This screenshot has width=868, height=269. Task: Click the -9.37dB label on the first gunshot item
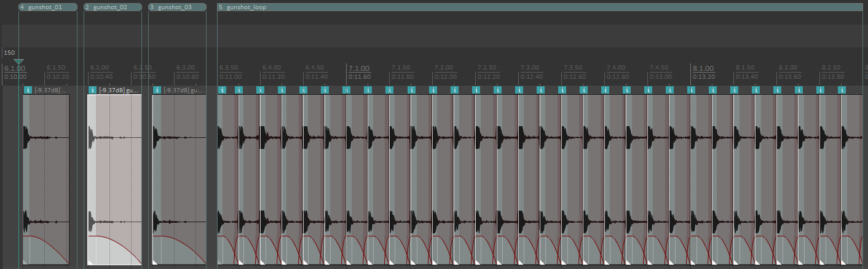47,90
